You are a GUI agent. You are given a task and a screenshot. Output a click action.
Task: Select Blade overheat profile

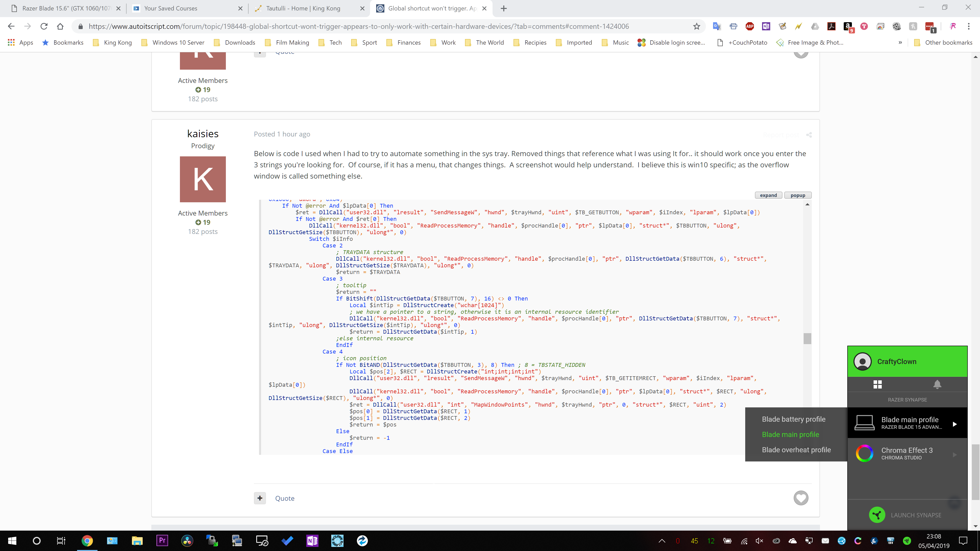click(796, 449)
